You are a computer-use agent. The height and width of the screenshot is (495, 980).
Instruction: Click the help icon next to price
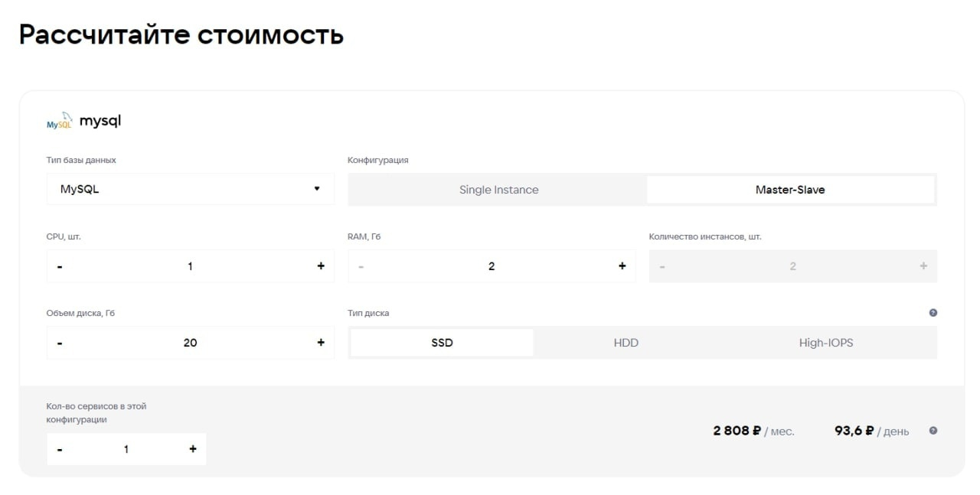tap(933, 431)
